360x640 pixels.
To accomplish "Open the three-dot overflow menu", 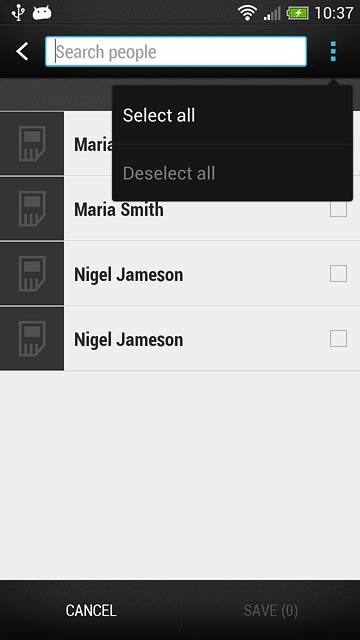I will tap(333, 51).
